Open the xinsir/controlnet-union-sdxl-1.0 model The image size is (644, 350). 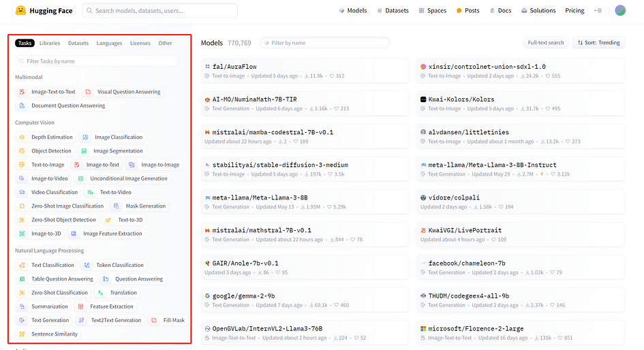click(x=521, y=71)
